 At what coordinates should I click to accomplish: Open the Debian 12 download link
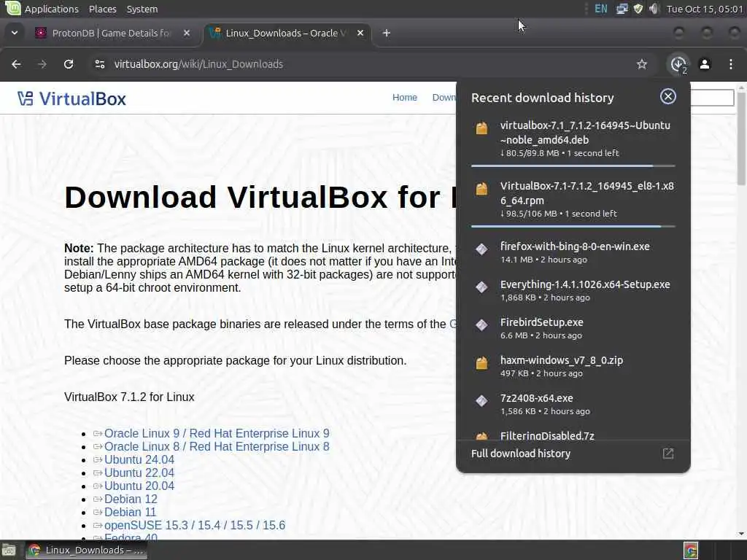coord(131,499)
